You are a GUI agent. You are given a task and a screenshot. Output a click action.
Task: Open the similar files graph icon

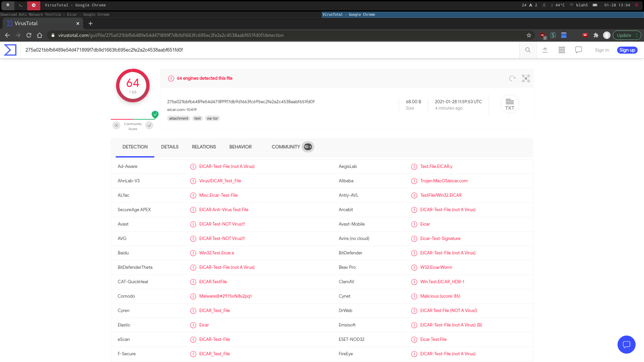pyautogui.click(x=526, y=78)
